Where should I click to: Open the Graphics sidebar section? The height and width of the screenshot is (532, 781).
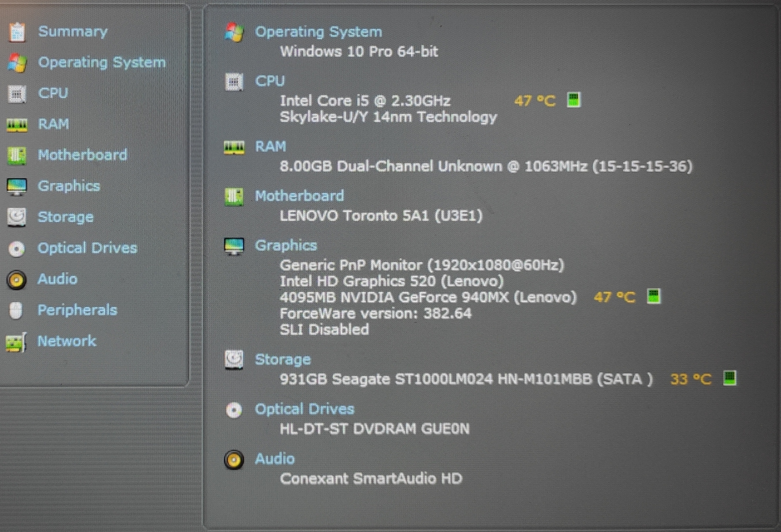(x=69, y=186)
